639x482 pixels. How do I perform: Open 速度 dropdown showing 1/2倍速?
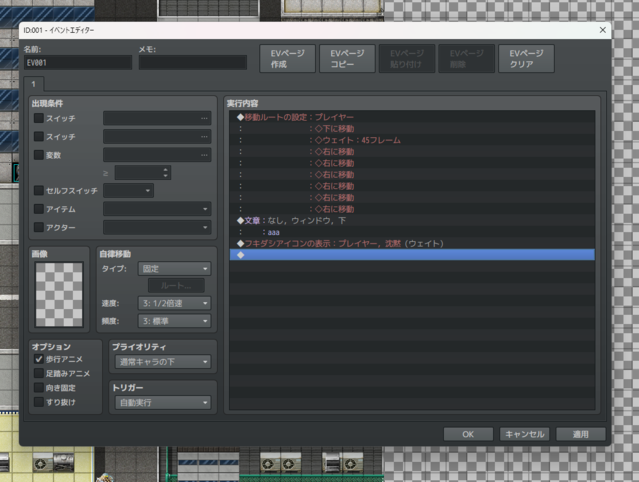click(x=174, y=303)
